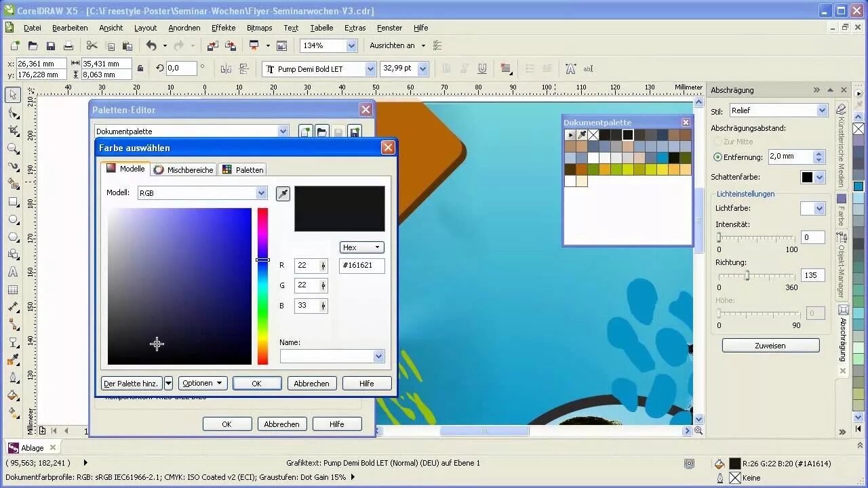Click the Der Palette hinz. button
This screenshot has height=488, width=868.
[132, 384]
